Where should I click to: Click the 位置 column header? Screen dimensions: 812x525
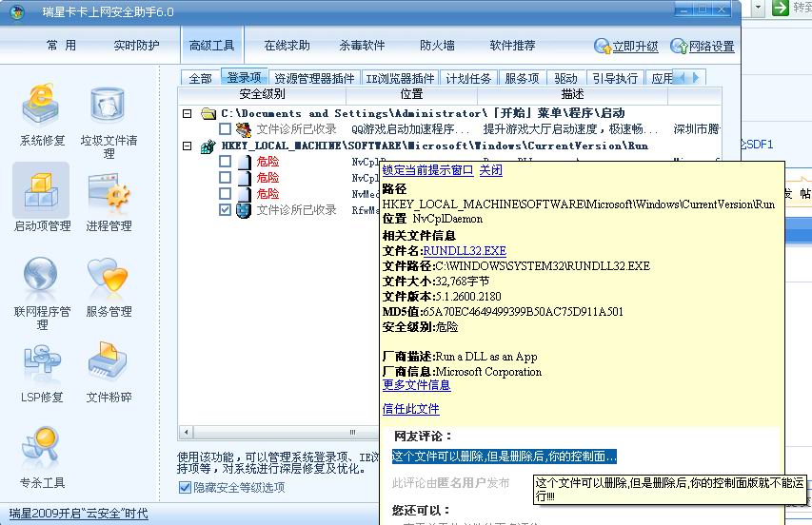[411, 94]
